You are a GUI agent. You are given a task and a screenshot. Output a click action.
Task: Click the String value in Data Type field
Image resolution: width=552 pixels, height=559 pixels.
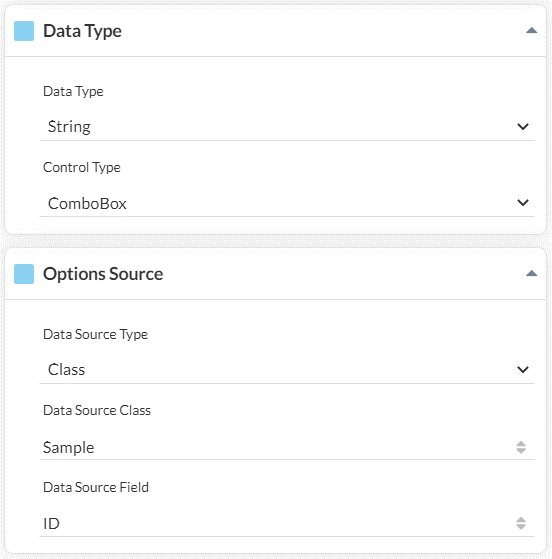coord(69,127)
